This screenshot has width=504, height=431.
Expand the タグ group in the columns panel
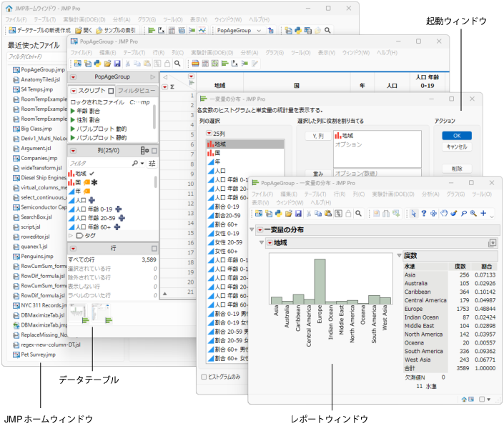click(70, 236)
